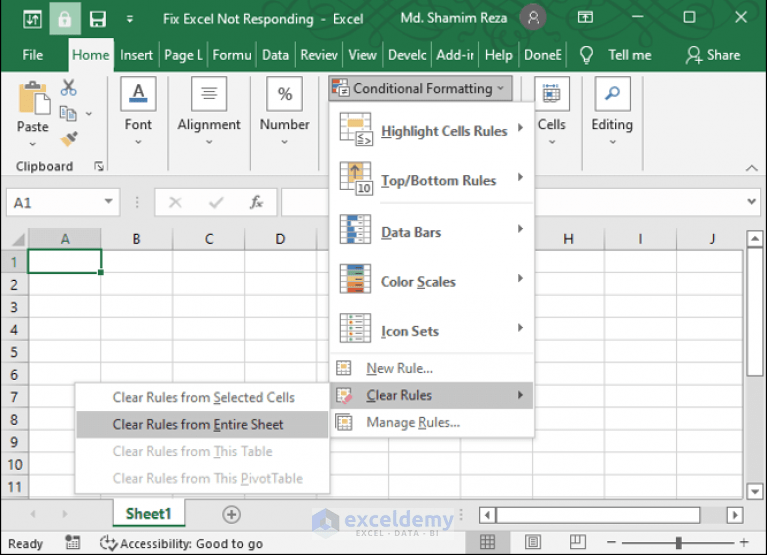Click the Share button

[713, 55]
